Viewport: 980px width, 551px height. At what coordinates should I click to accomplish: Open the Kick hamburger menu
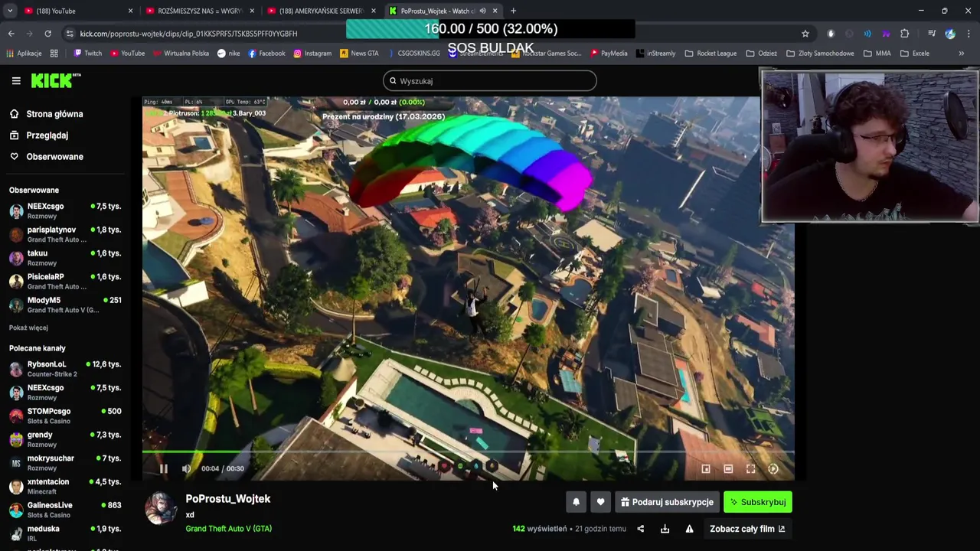15,80
